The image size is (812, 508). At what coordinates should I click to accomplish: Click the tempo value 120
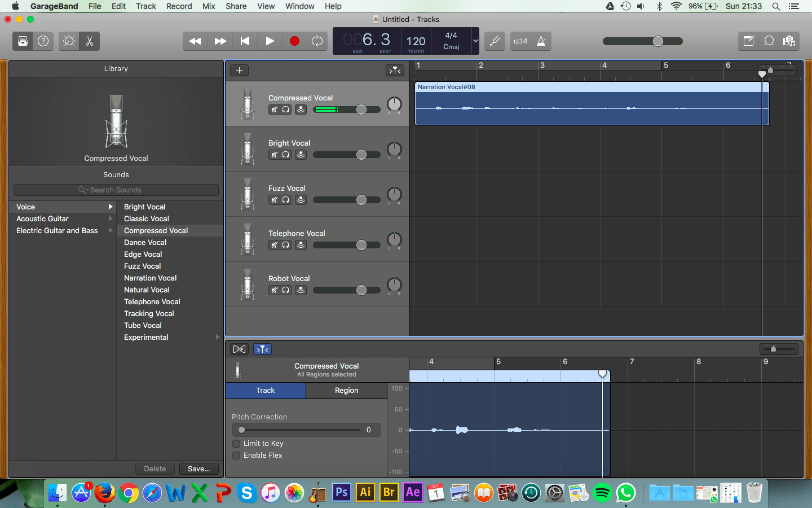click(416, 41)
